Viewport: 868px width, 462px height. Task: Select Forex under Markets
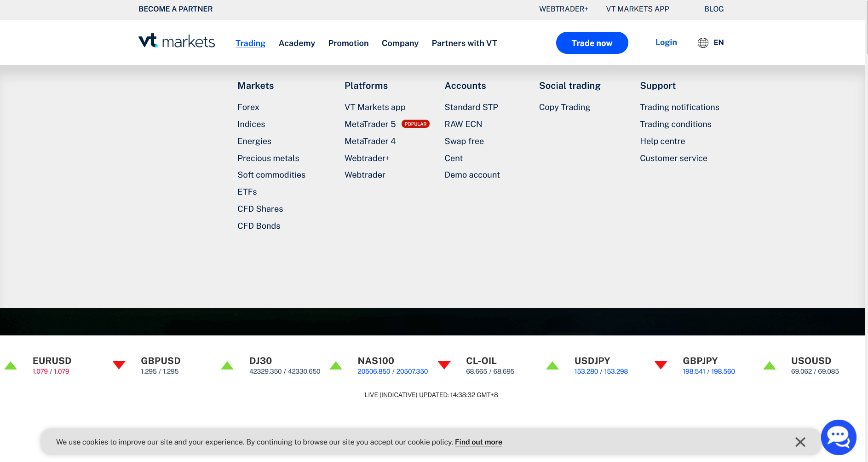pyautogui.click(x=248, y=107)
